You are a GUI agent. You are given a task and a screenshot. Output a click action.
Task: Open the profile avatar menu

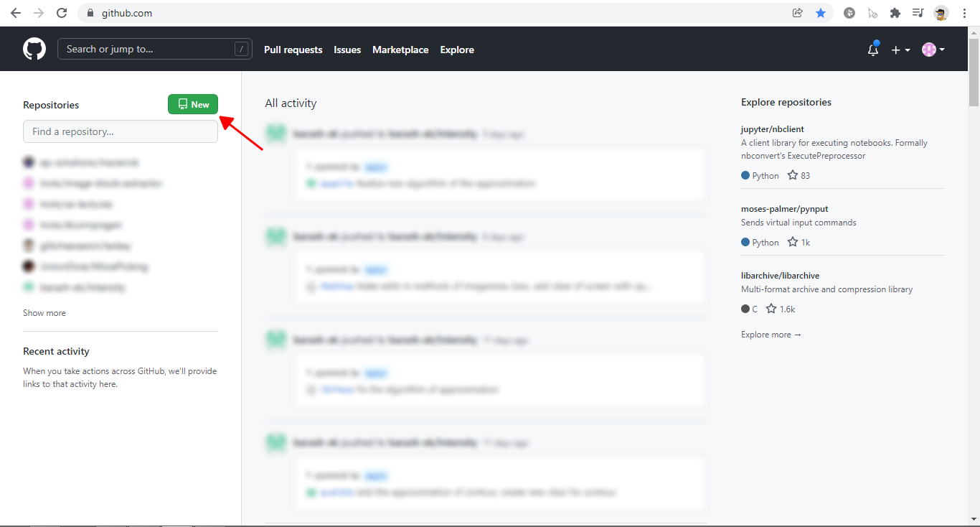coord(933,50)
